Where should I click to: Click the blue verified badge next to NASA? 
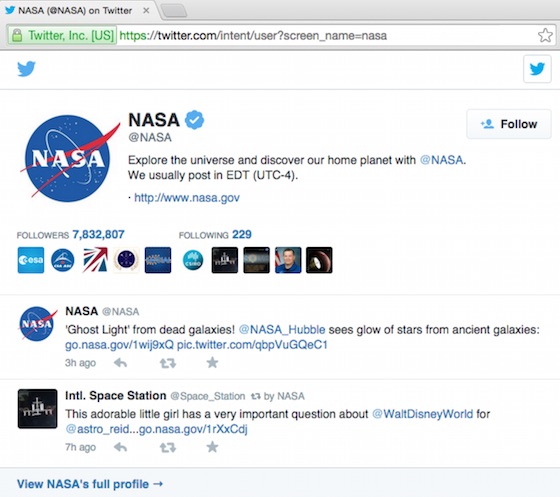(194, 120)
